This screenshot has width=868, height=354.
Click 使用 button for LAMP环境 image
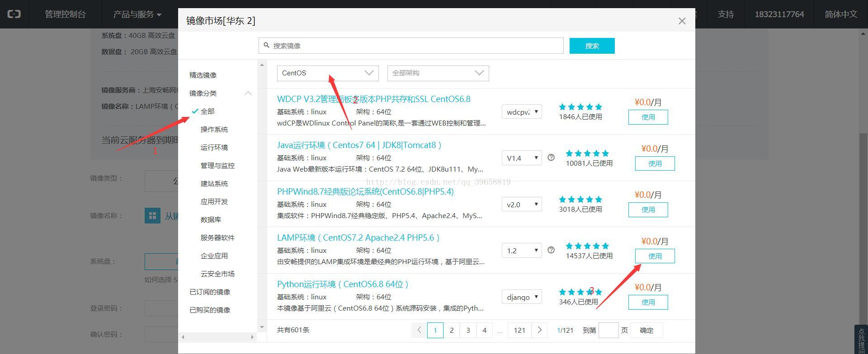tap(655, 256)
